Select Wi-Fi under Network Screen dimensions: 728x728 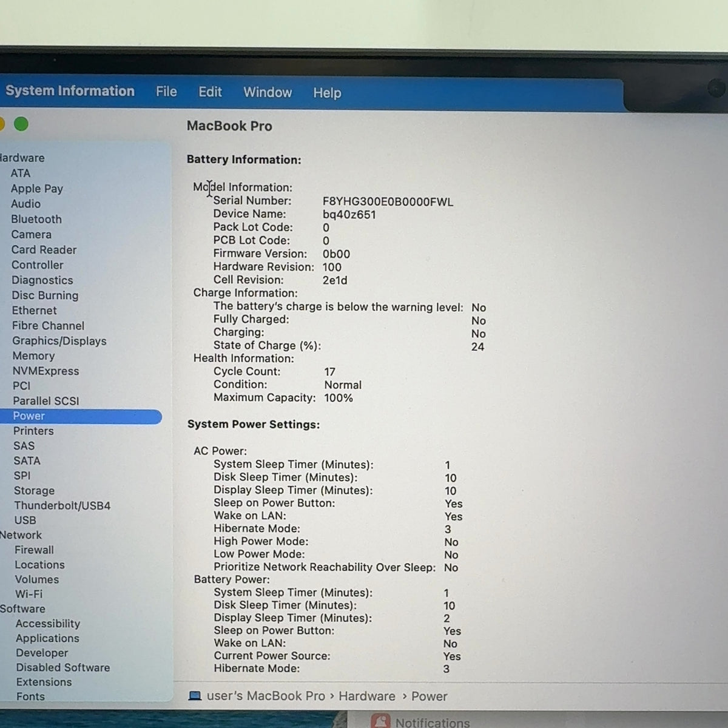coord(29,594)
